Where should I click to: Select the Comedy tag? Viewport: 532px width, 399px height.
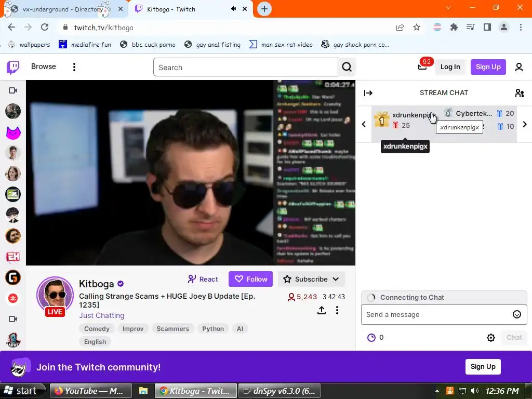pos(97,328)
